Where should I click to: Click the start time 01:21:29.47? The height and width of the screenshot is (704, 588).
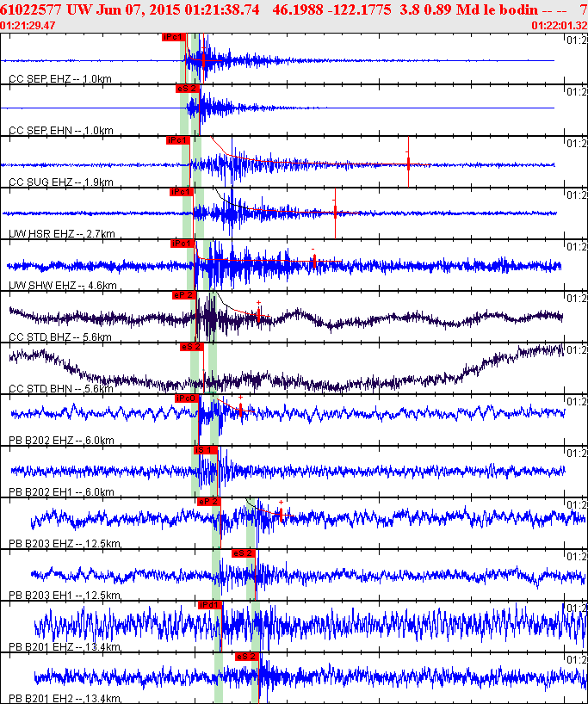[x=28, y=26]
